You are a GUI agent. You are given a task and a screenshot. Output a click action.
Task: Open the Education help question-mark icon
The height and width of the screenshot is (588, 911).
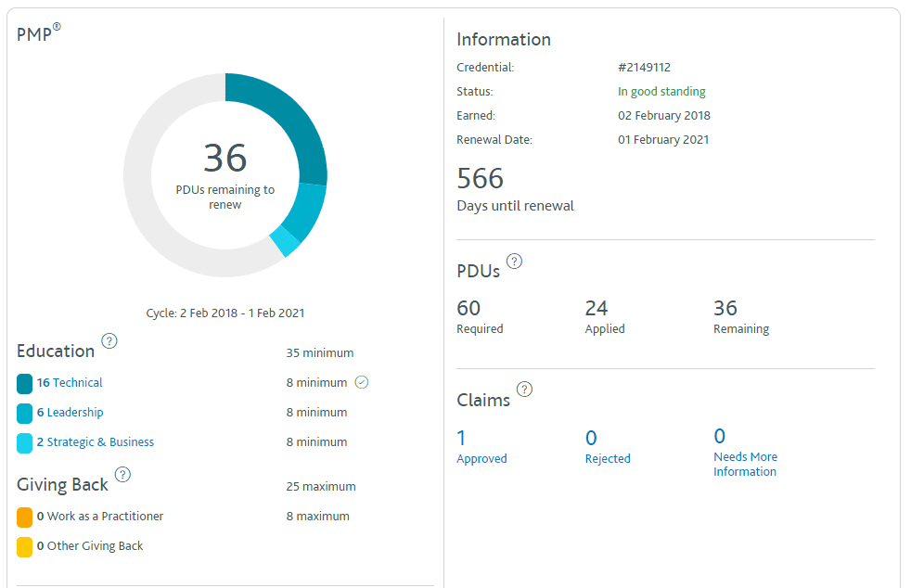click(x=109, y=341)
